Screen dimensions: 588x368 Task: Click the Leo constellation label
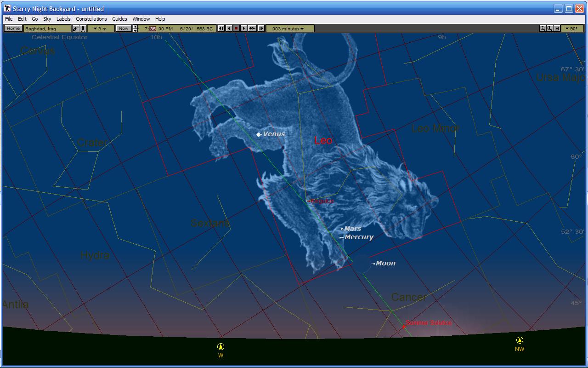(323, 140)
